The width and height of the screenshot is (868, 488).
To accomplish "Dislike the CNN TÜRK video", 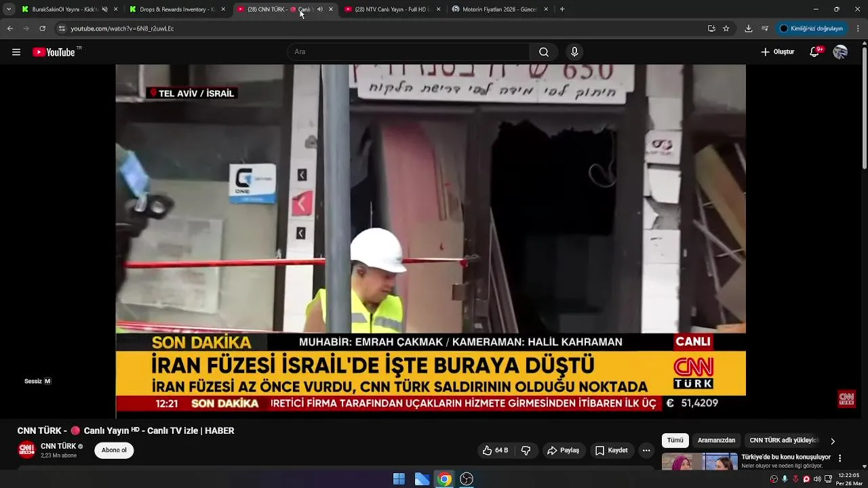I will tap(526, 451).
